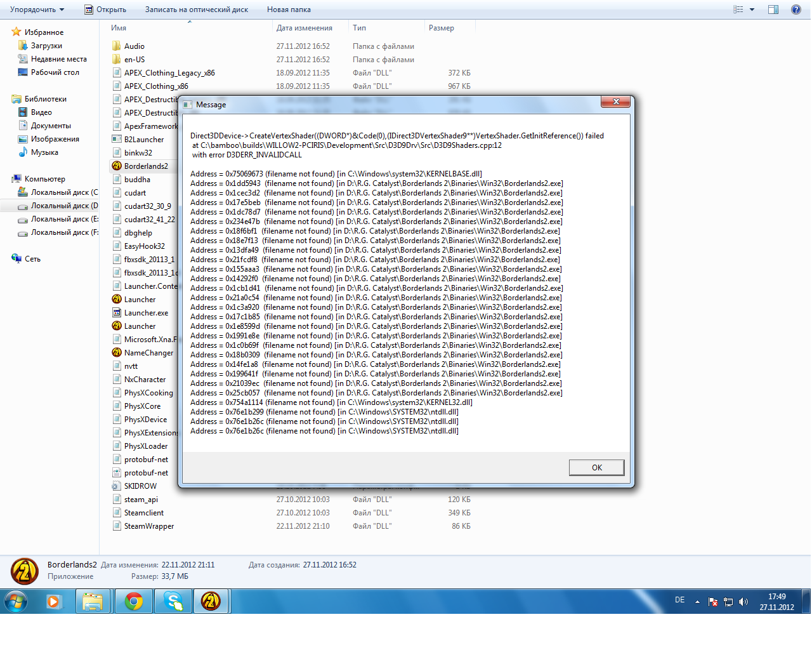Viewport: 812px width, 650px height.
Task: Select the Launcher.exe config file icon
Action: click(x=117, y=312)
